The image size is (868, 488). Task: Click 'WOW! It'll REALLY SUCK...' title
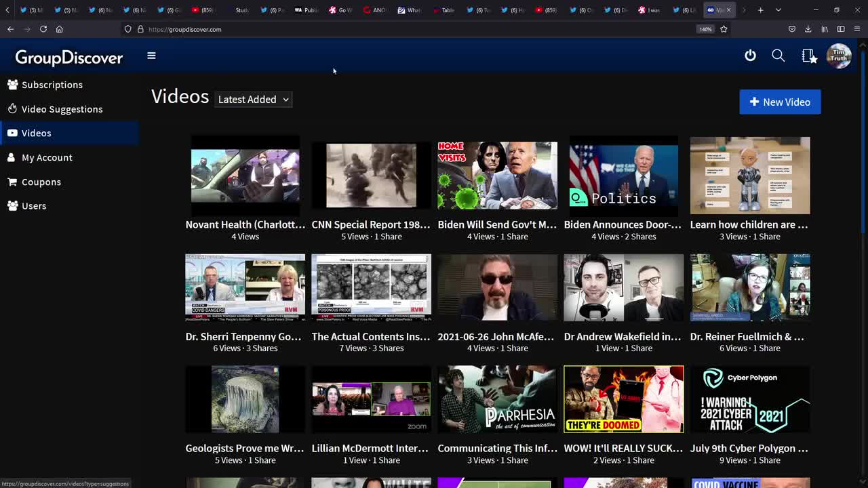click(x=623, y=449)
